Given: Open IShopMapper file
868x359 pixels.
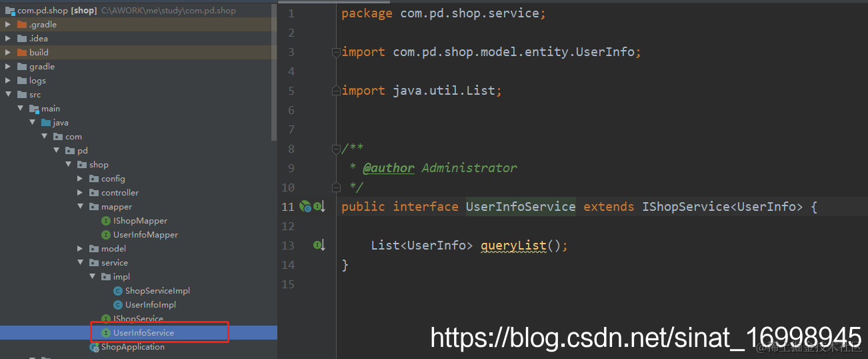Looking at the screenshot, I should tap(140, 221).
